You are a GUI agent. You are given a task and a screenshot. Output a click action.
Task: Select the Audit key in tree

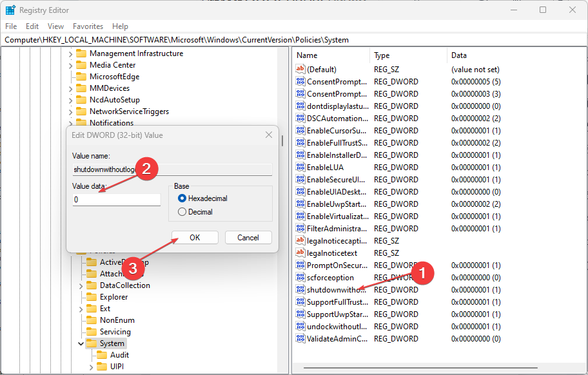(119, 355)
